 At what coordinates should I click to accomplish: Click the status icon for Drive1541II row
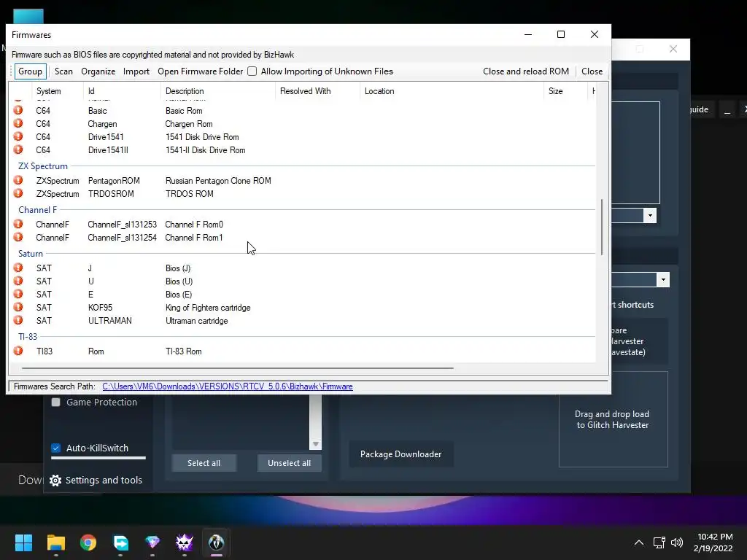(18, 149)
